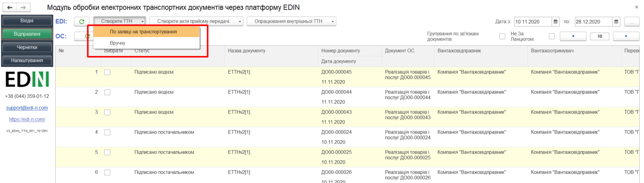This screenshot has width=644, height=183.
Task: Enable grouping by document links checkbox
Action: click(x=503, y=36)
